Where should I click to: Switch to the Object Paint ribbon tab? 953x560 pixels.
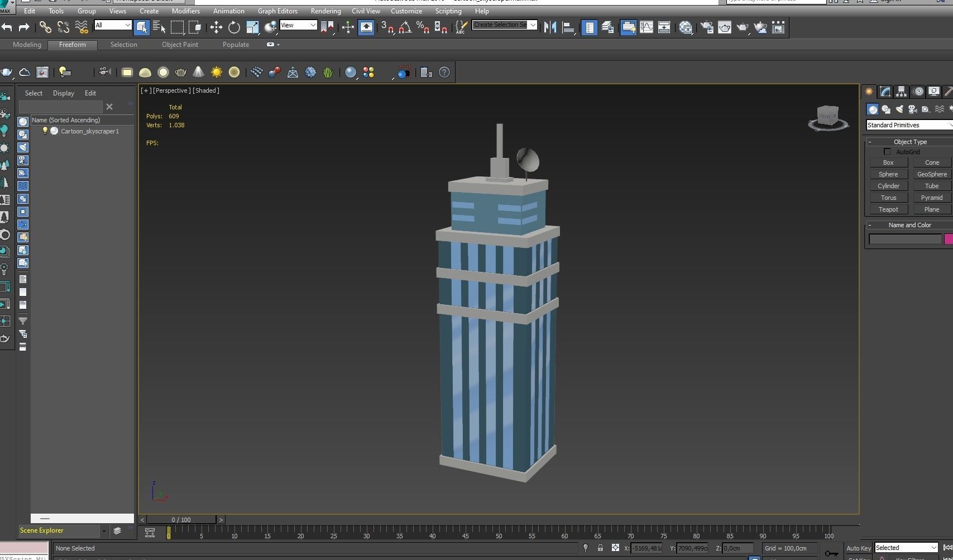(180, 45)
